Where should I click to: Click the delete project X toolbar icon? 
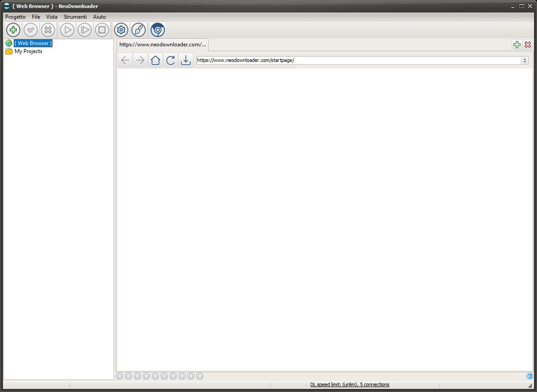pyautogui.click(x=48, y=30)
